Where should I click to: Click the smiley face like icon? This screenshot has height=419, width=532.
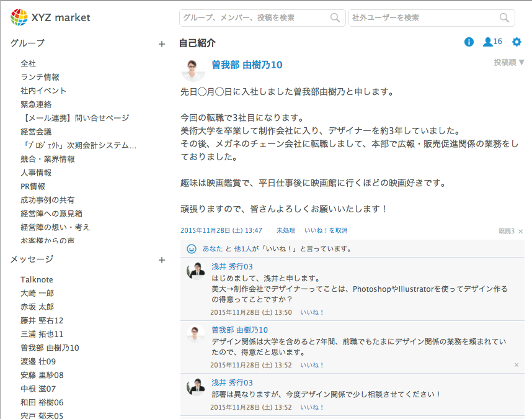pos(192,249)
